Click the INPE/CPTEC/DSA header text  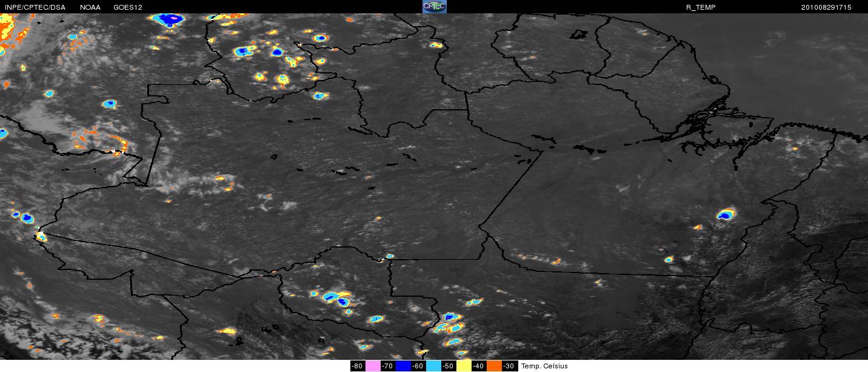(x=35, y=7)
